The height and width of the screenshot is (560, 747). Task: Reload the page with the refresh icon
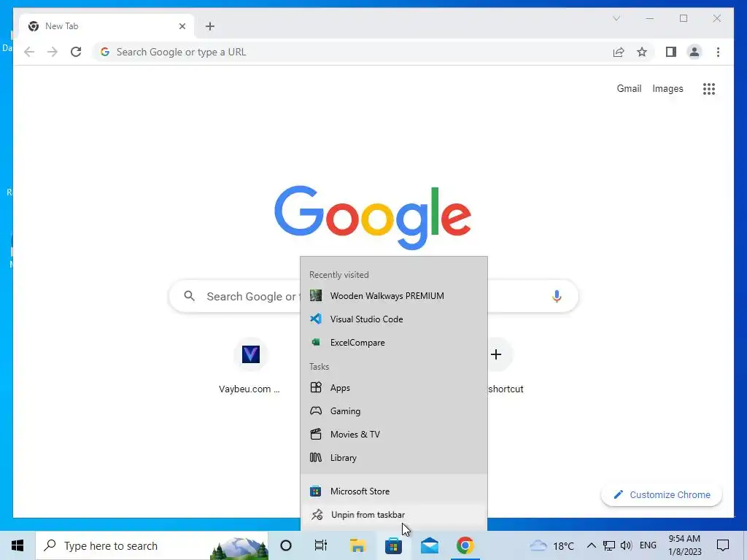[76, 52]
